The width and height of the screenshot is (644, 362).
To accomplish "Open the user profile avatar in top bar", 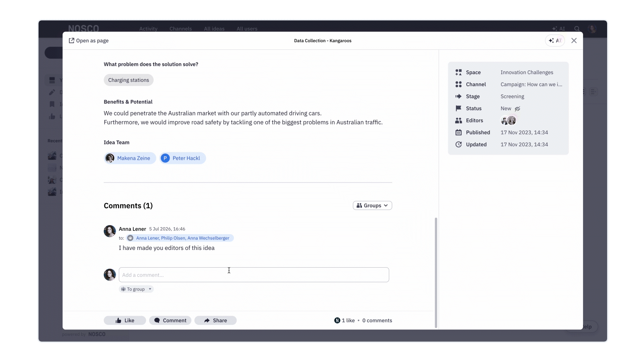I will (592, 29).
